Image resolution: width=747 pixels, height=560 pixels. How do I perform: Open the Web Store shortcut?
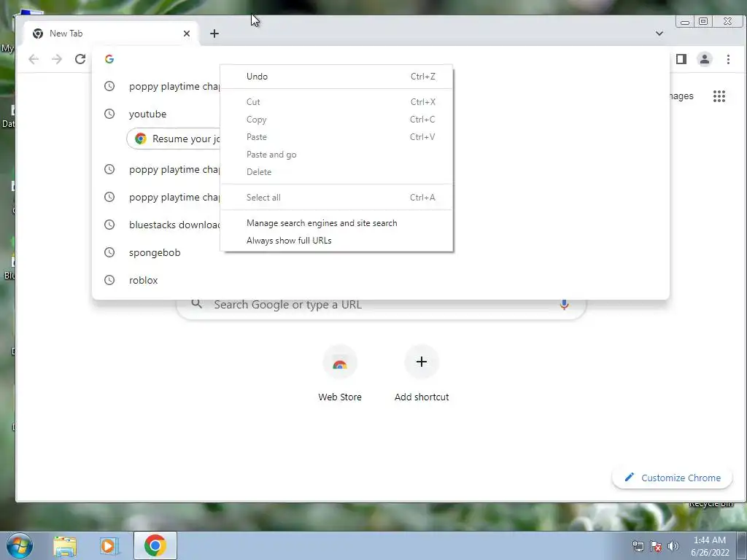click(x=340, y=374)
